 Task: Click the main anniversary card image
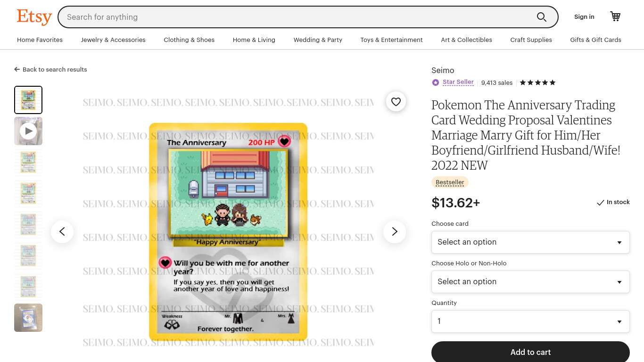click(228, 231)
